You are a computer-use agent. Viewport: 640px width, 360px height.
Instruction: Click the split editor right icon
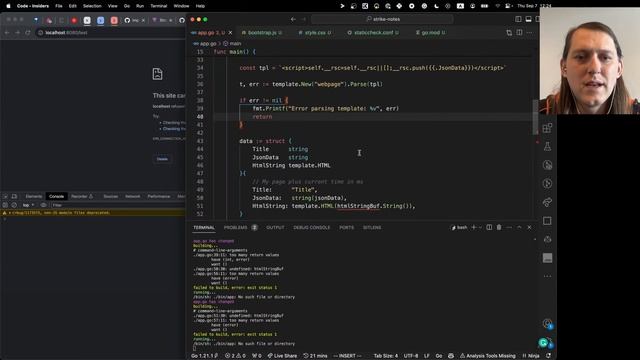pos(519,33)
